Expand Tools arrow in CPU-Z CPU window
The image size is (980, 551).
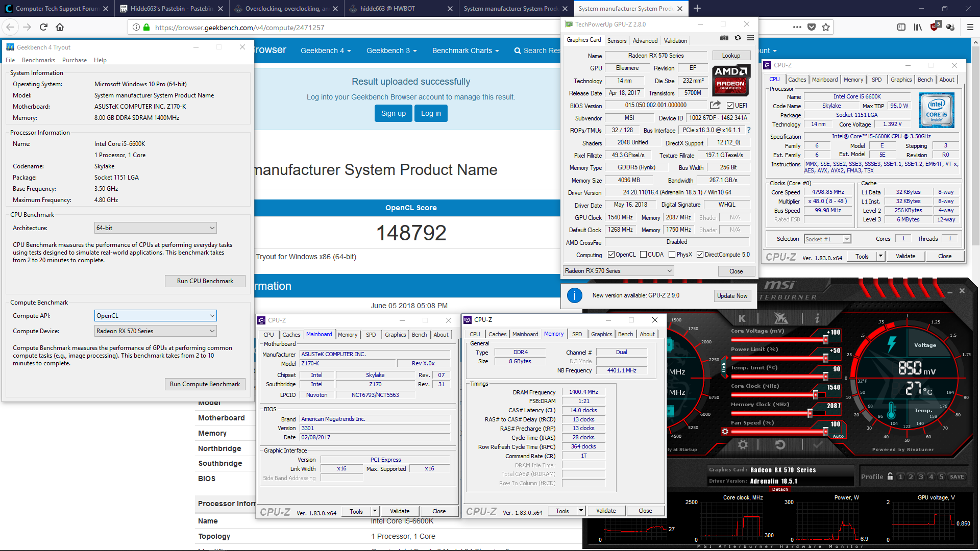[880, 256]
